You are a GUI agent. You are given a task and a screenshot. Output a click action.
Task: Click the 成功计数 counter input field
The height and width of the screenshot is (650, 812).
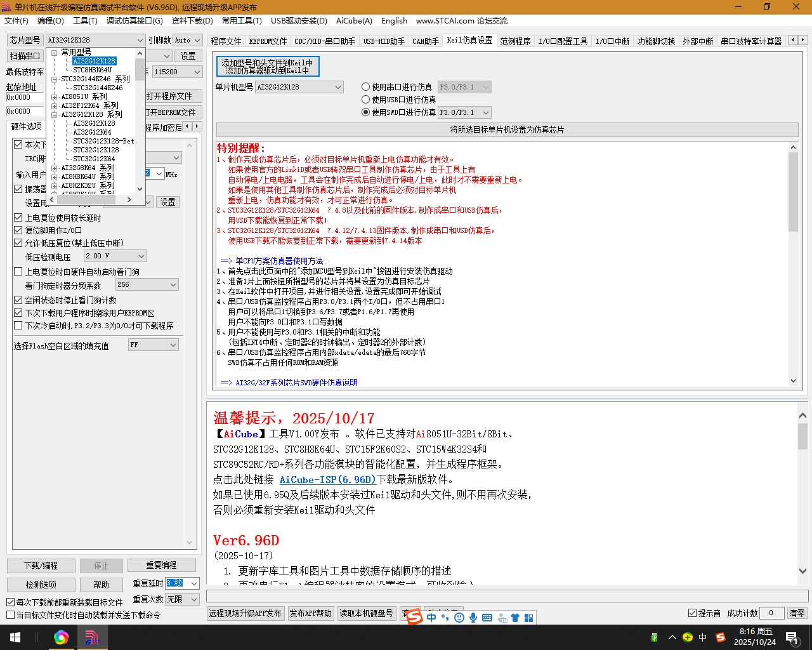pos(771,613)
